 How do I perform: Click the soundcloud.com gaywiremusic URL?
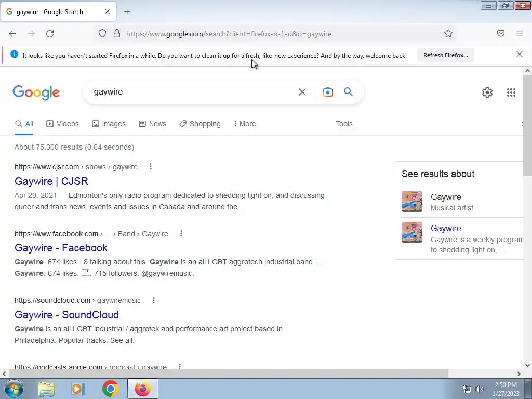tap(77, 300)
